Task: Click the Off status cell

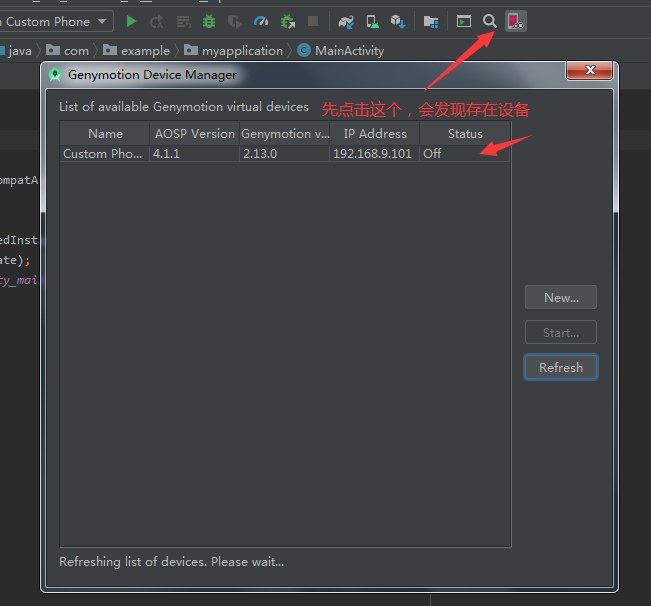Action: pos(465,154)
